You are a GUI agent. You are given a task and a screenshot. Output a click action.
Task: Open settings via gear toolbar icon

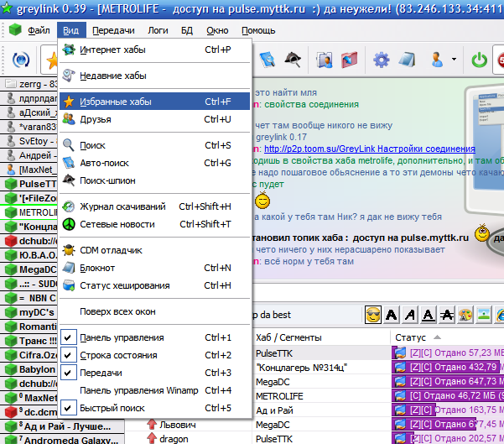(382, 60)
